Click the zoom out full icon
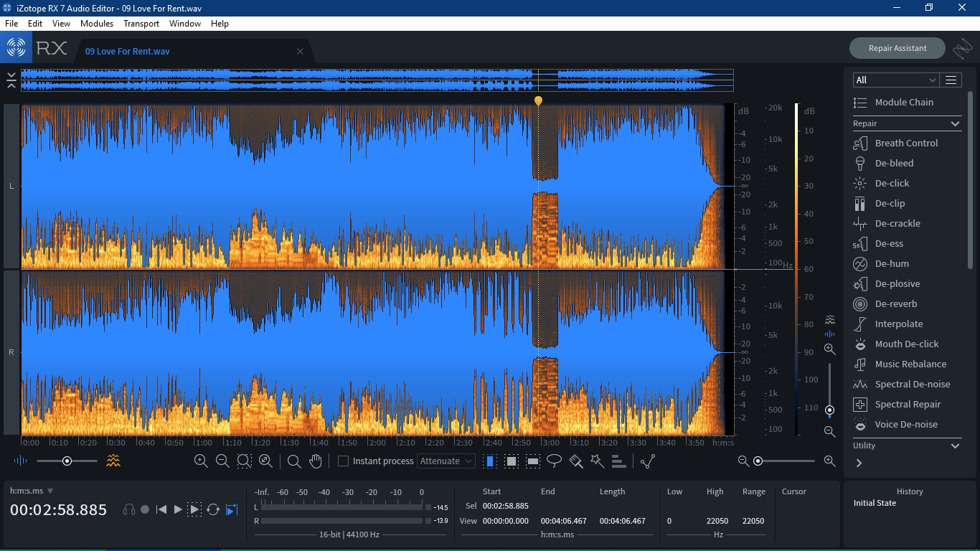Image resolution: width=980 pixels, height=551 pixels. coord(265,461)
